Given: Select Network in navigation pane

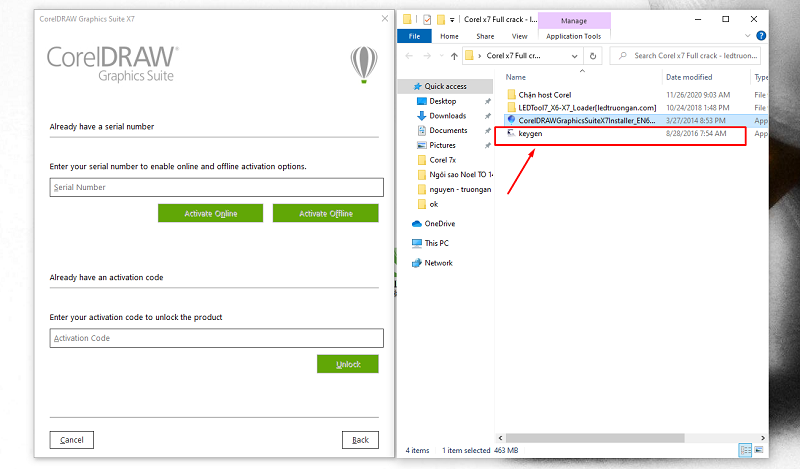Looking at the screenshot, I should 438,263.
